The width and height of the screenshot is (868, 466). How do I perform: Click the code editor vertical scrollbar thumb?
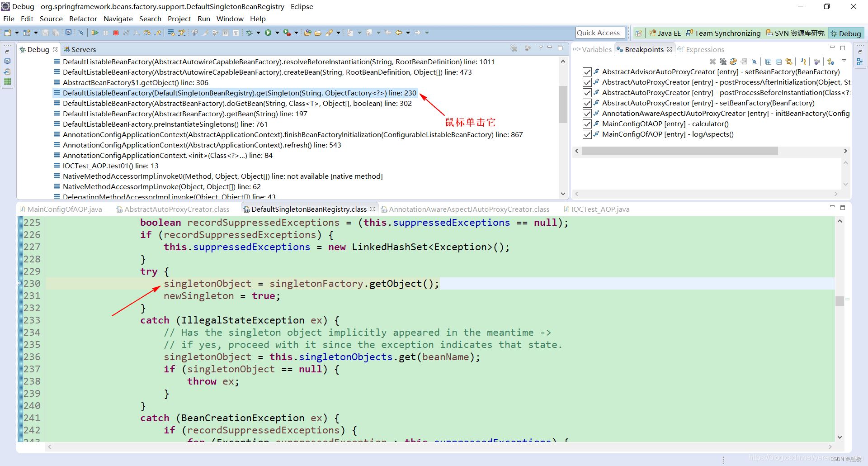[x=840, y=301]
